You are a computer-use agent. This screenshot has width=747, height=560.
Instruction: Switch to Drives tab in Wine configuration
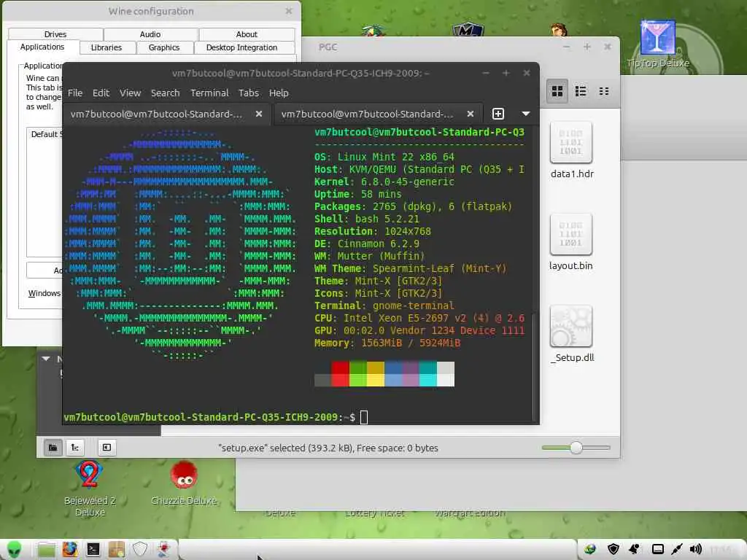coord(55,34)
